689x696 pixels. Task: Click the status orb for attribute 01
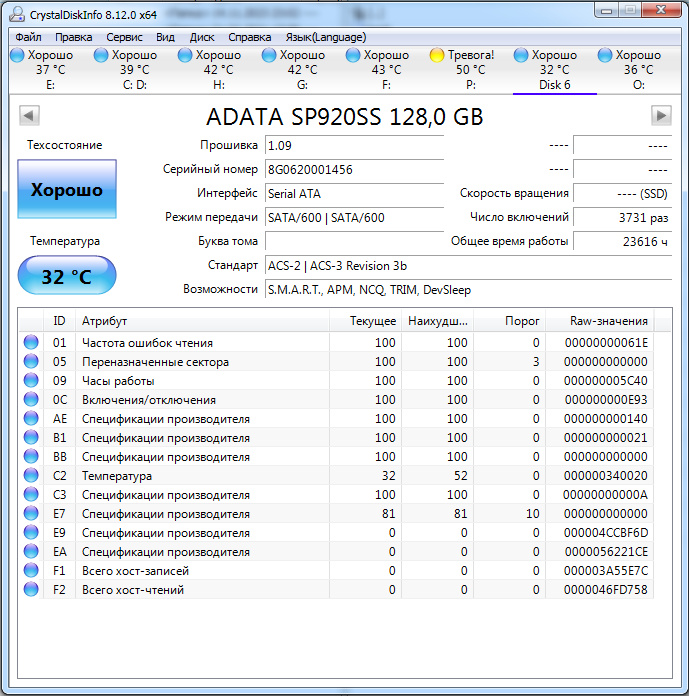click(x=31, y=343)
